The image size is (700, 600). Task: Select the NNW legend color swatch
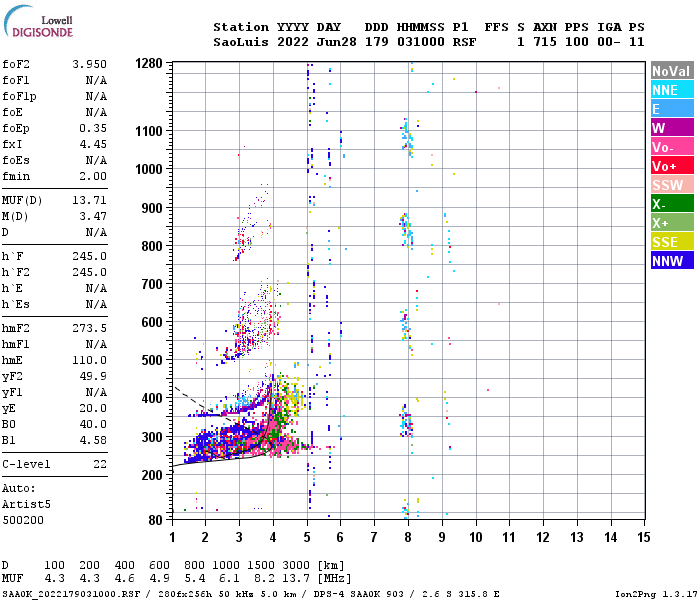pyautogui.click(x=672, y=261)
